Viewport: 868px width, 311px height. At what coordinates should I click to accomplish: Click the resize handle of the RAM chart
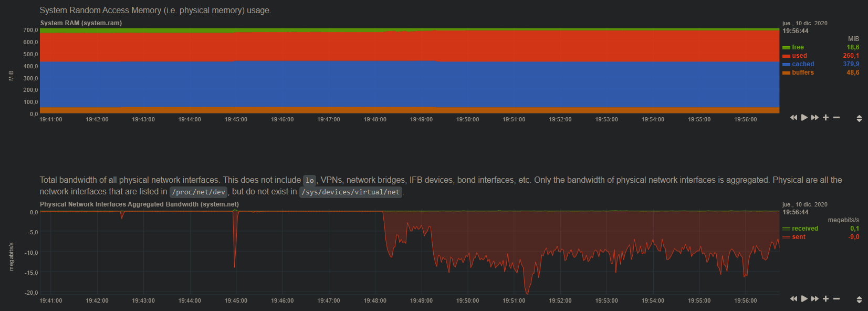(x=859, y=119)
